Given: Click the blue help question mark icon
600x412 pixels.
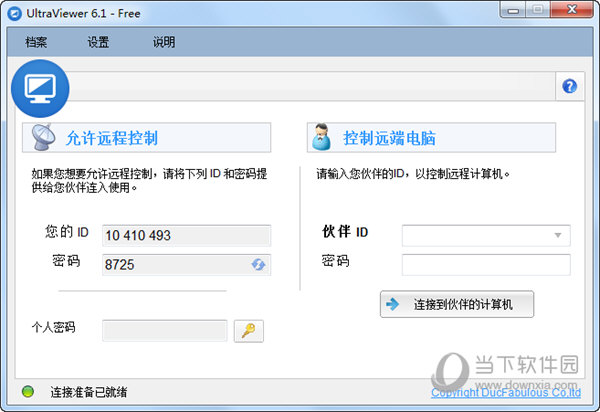Looking at the screenshot, I should (569, 86).
